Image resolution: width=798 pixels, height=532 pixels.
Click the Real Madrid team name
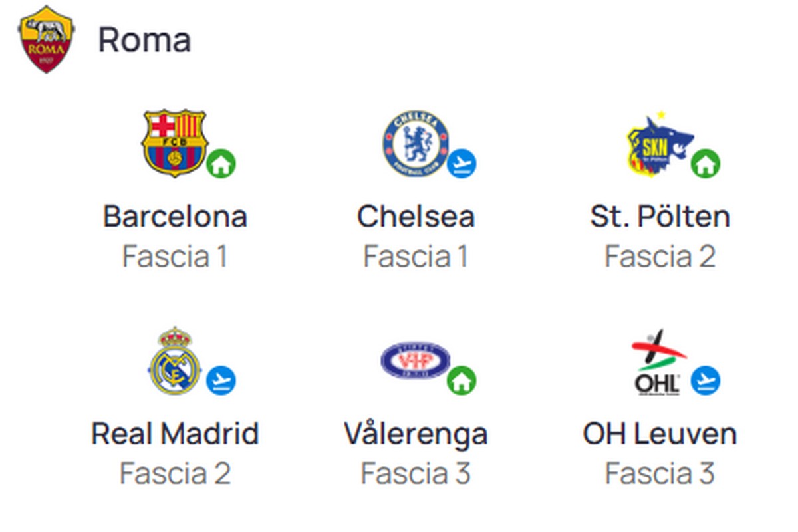click(175, 434)
